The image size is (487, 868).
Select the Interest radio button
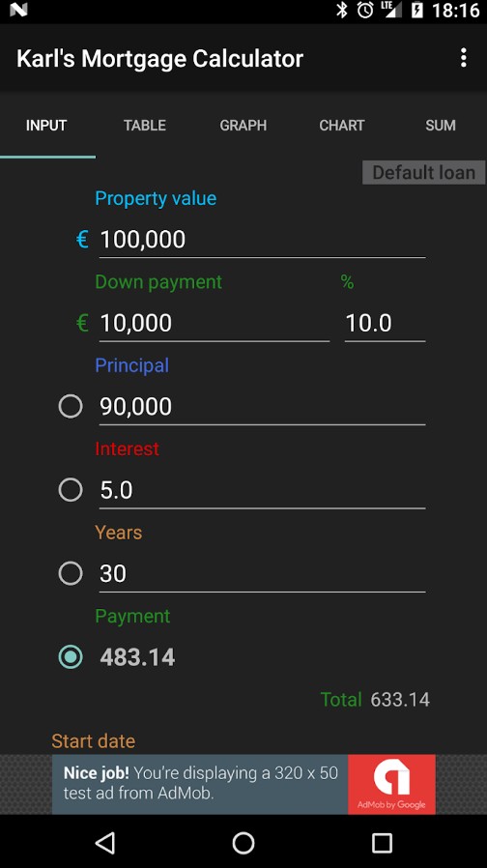[71, 490]
